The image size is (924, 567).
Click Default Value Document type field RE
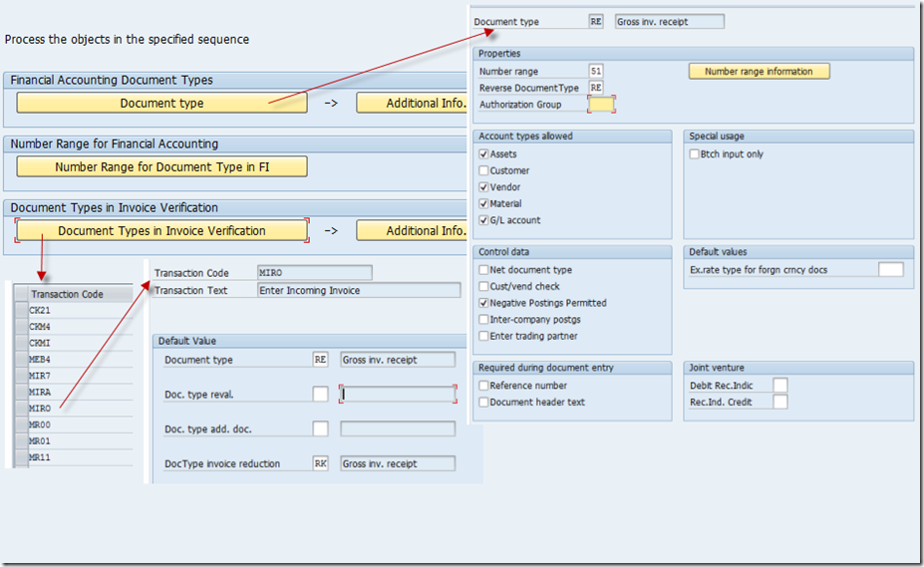(x=320, y=360)
